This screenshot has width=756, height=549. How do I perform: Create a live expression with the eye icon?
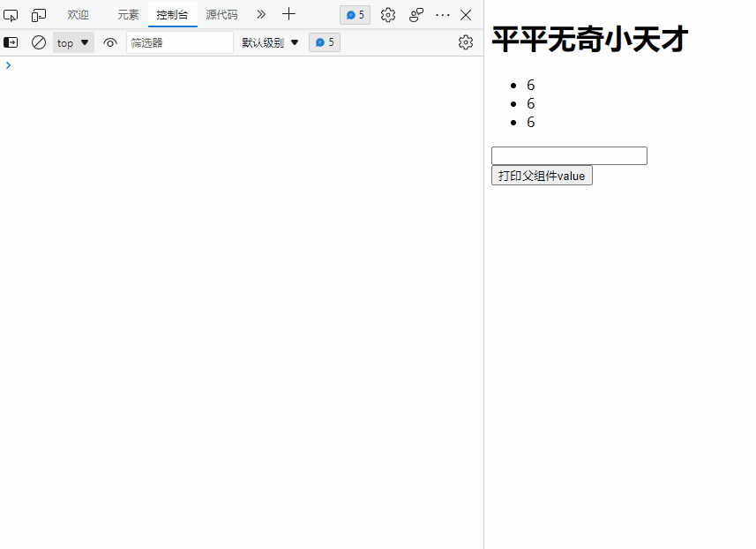pyautogui.click(x=109, y=41)
